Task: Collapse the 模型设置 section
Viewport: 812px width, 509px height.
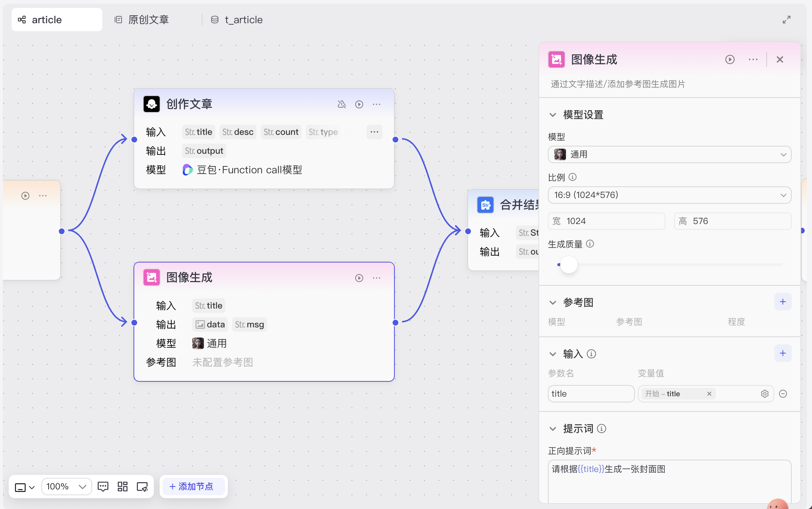Action: point(553,115)
